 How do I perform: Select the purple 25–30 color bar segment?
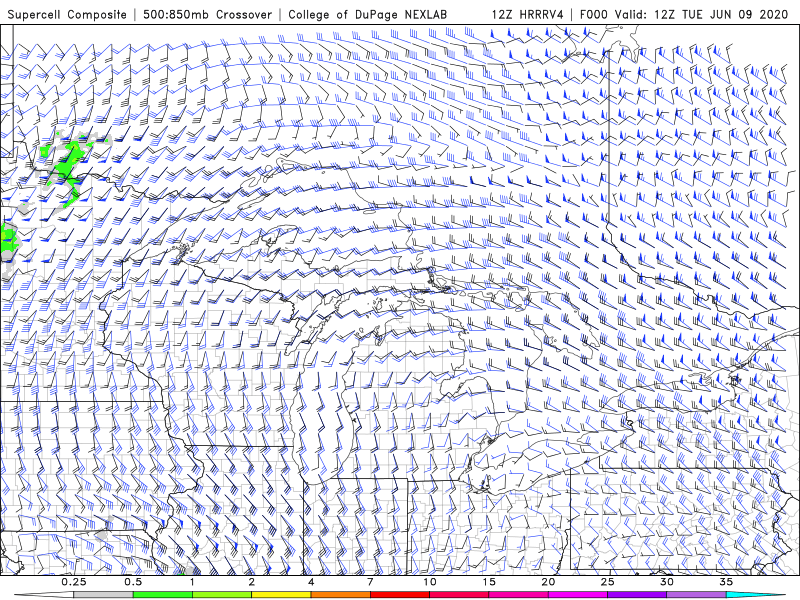[x=637, y=595]
